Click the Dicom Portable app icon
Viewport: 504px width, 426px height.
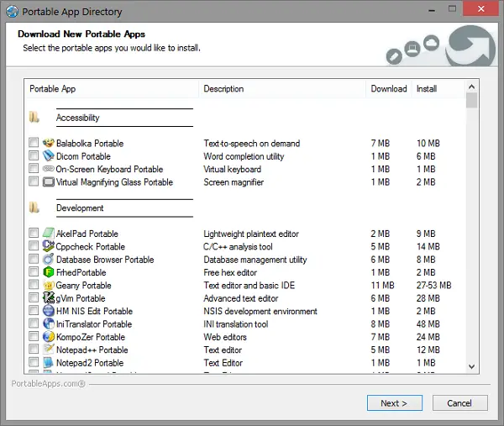click(49, 156)
